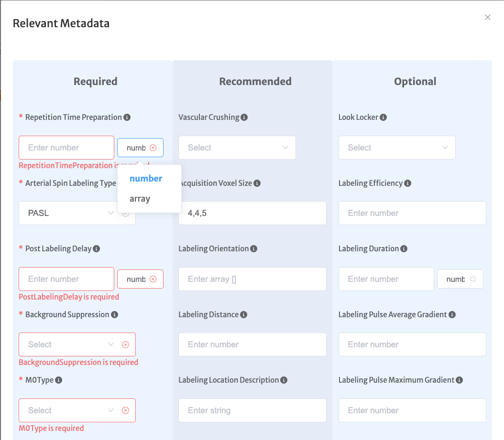Clear the M0Type select field
504x440 pixels.
[x=126, y=410]
